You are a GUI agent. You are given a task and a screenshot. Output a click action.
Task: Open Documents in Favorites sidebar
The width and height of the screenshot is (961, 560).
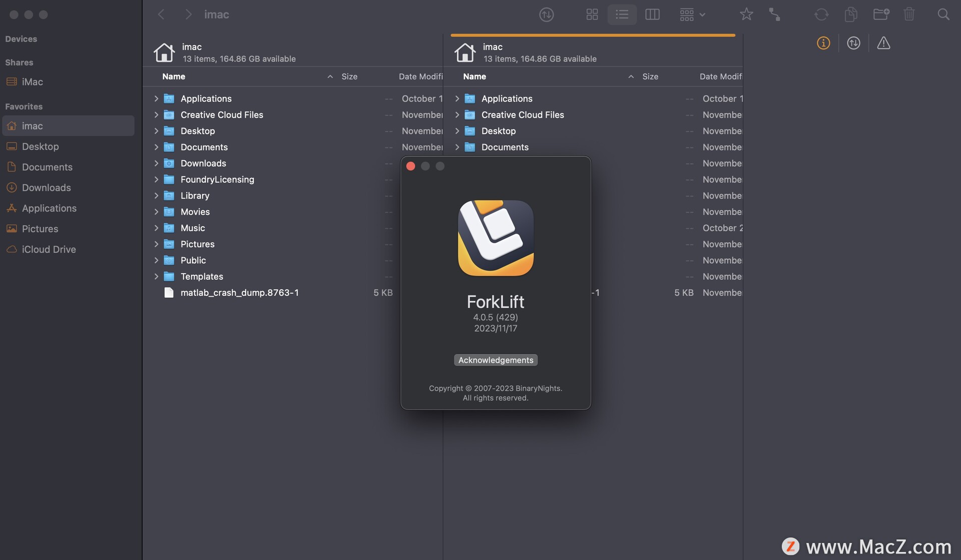pyautogui.click(x=68, y=167)
